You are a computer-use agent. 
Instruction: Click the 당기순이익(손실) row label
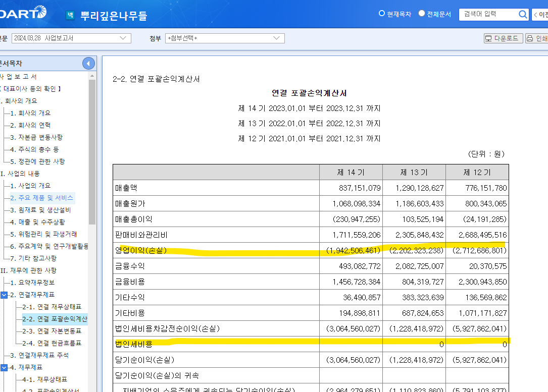(144, 360)
